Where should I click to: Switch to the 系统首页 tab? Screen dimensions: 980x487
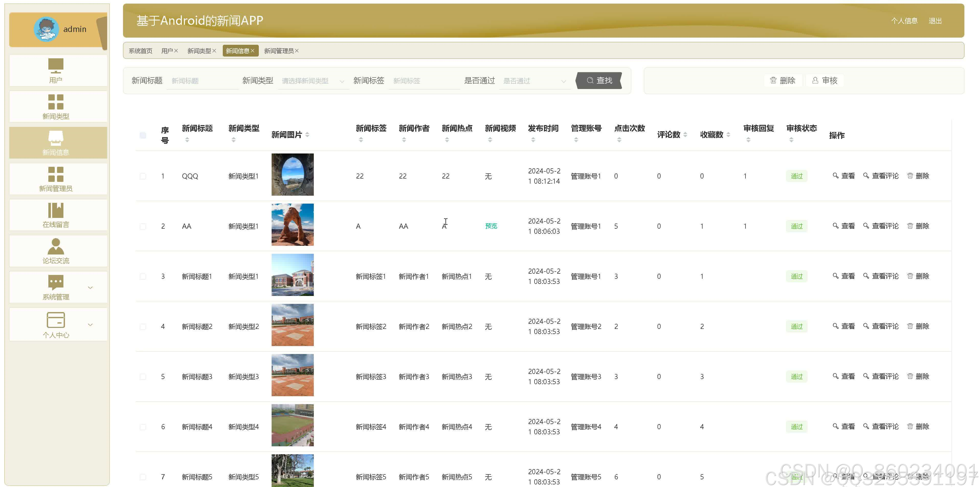[140, 51]
